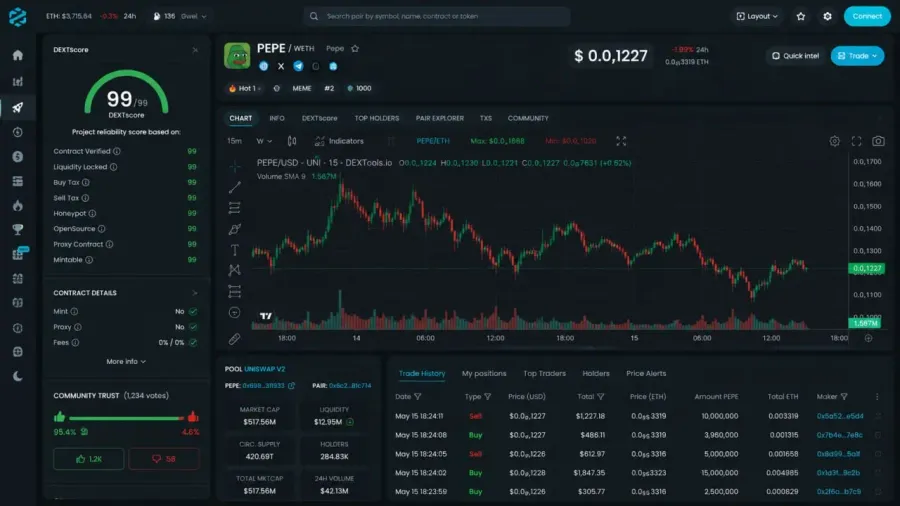Click the community trust vote bar
Viewport: 900px width, 506px height.
point(126,418)
